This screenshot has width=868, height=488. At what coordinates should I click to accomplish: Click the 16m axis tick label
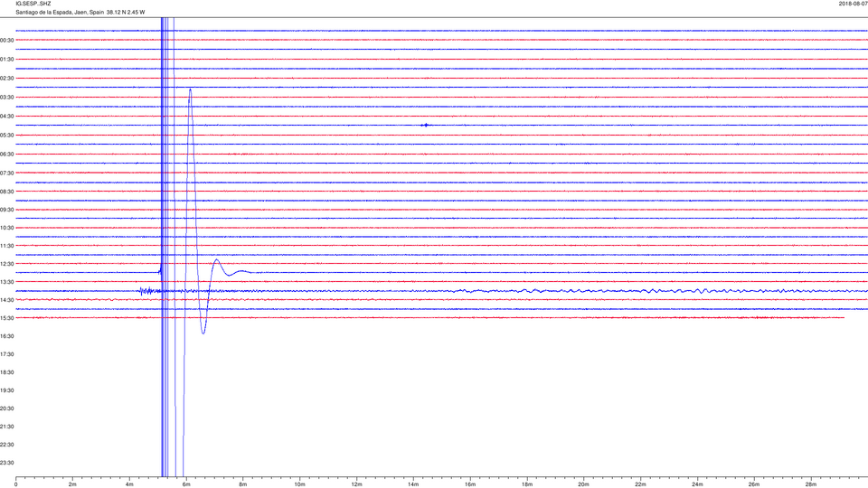(x=470, y=484)
